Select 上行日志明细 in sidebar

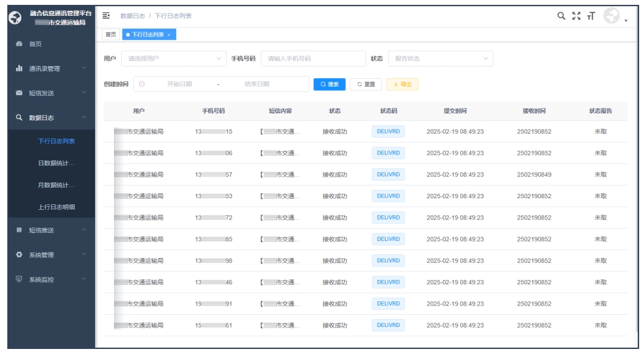pyautogui.click(x=56, y=207)
